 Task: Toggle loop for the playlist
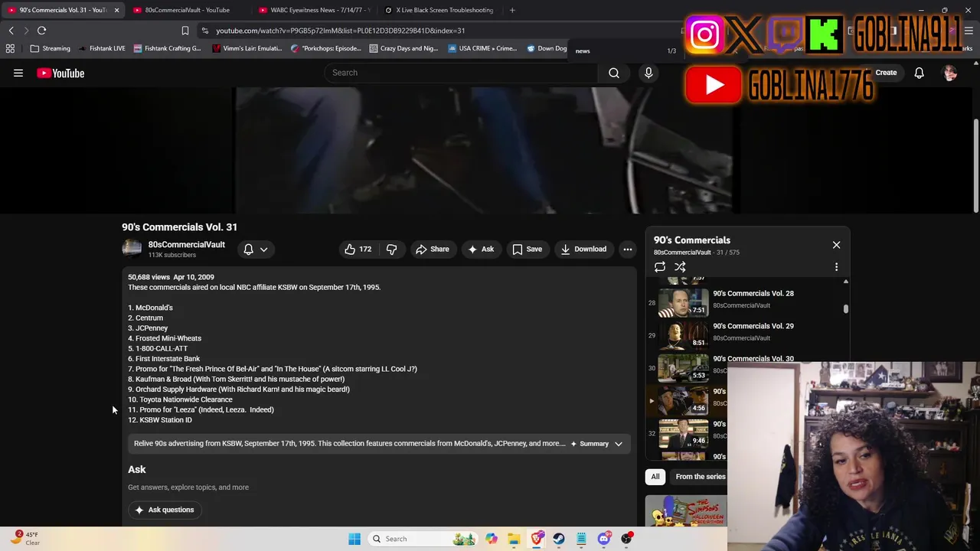(x=660, y=267)
